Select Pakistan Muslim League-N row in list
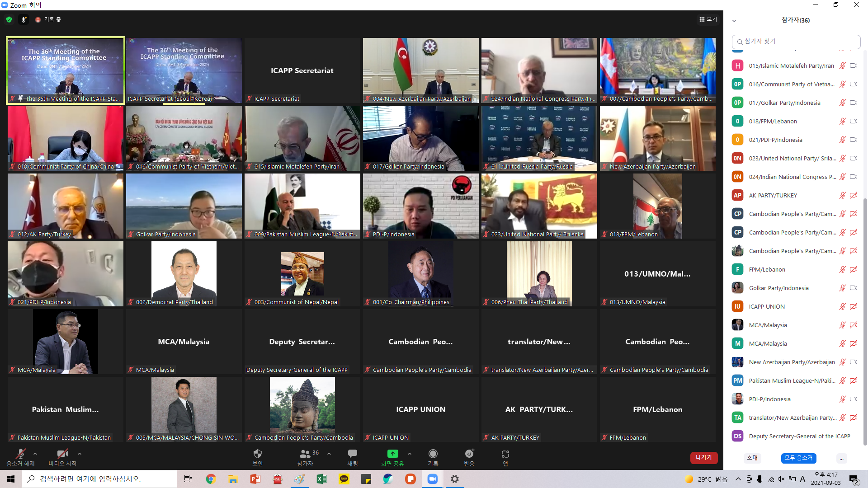The height and width of the screenshot is (488, 868). (795, 381)
